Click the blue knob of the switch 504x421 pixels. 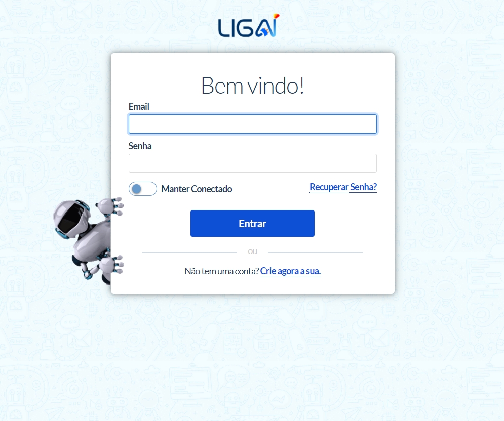point(137,189)
